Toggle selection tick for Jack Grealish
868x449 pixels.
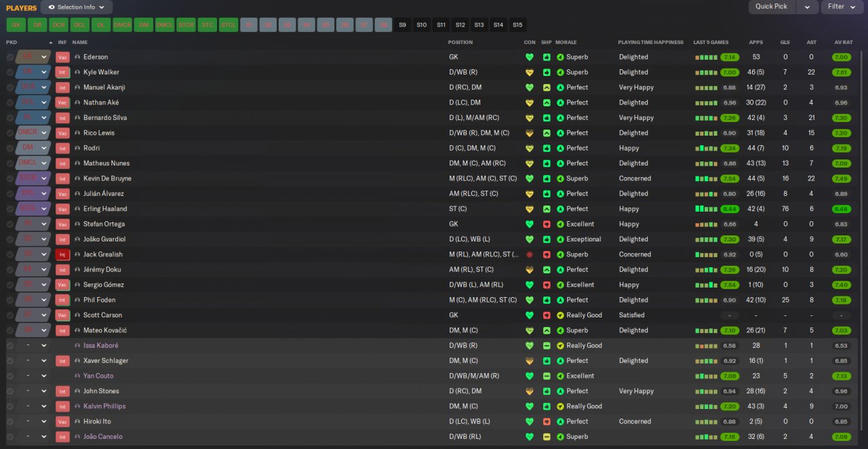[x=9, y=255]
